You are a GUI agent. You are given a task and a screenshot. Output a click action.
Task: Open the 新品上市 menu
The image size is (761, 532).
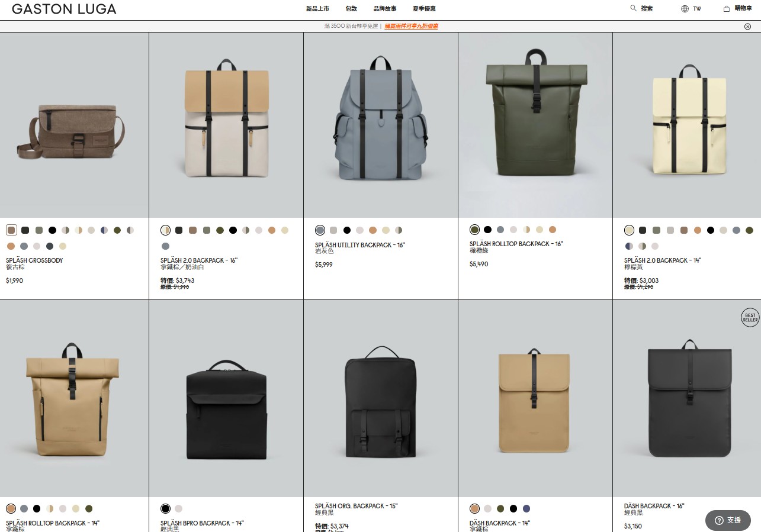(317, 9)
